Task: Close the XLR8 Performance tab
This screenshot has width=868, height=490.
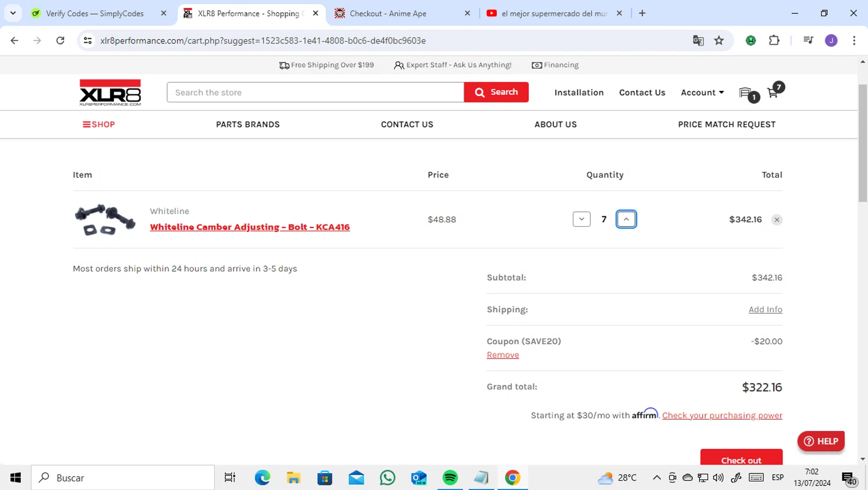Action: click(x=315, y=13)
